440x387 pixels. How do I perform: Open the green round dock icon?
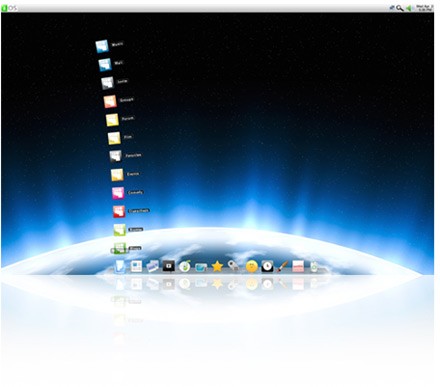pos(185,266)
